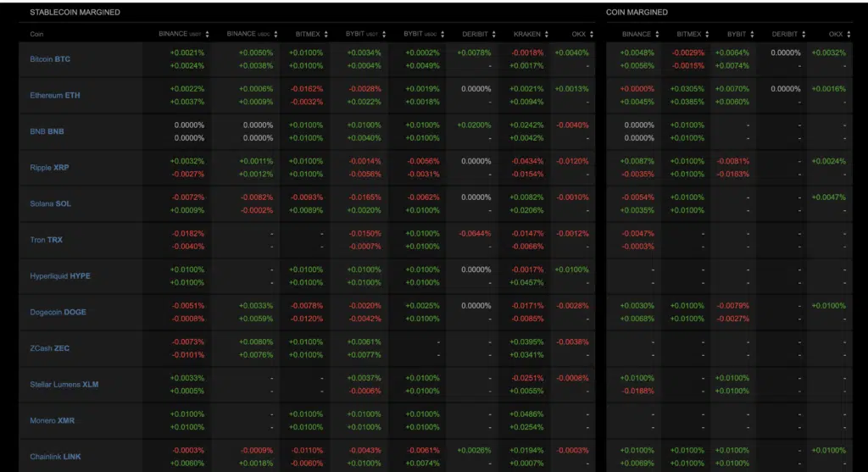Select Dogecoin coin margined Bybit -0.0079%
The height and width of the screenshot is (472, 868).
tap(733, 305)
